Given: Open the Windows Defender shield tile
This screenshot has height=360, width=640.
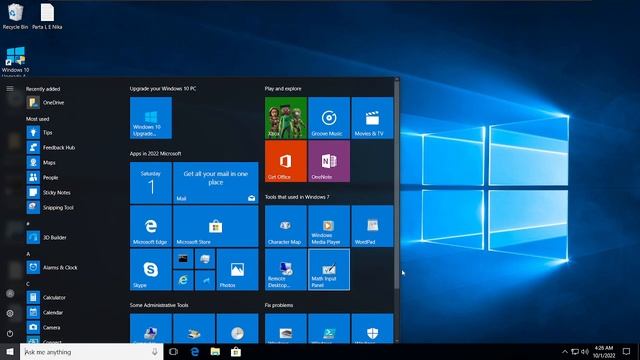Looking at the screenshot, I should tap(372, 328).
